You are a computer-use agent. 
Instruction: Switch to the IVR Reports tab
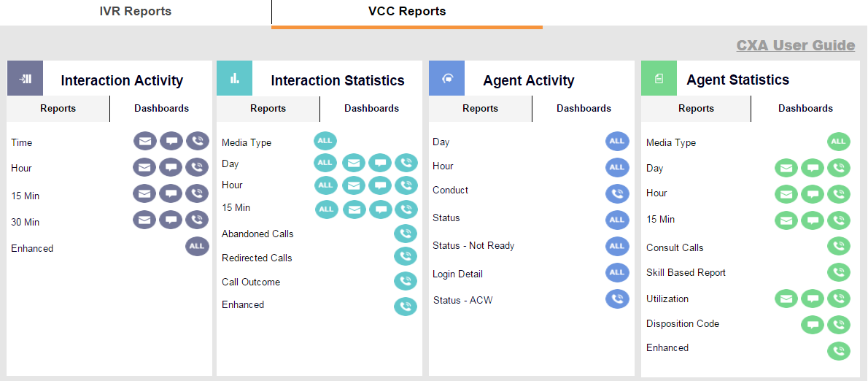click(136, 12)
